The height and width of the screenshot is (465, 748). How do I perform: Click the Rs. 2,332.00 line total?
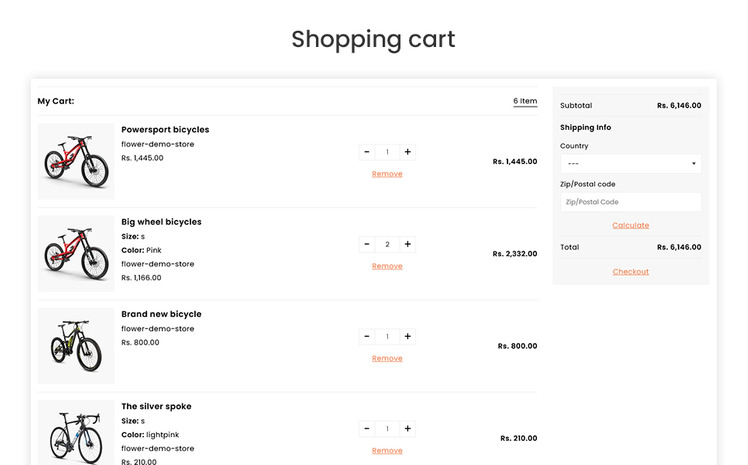515,254
